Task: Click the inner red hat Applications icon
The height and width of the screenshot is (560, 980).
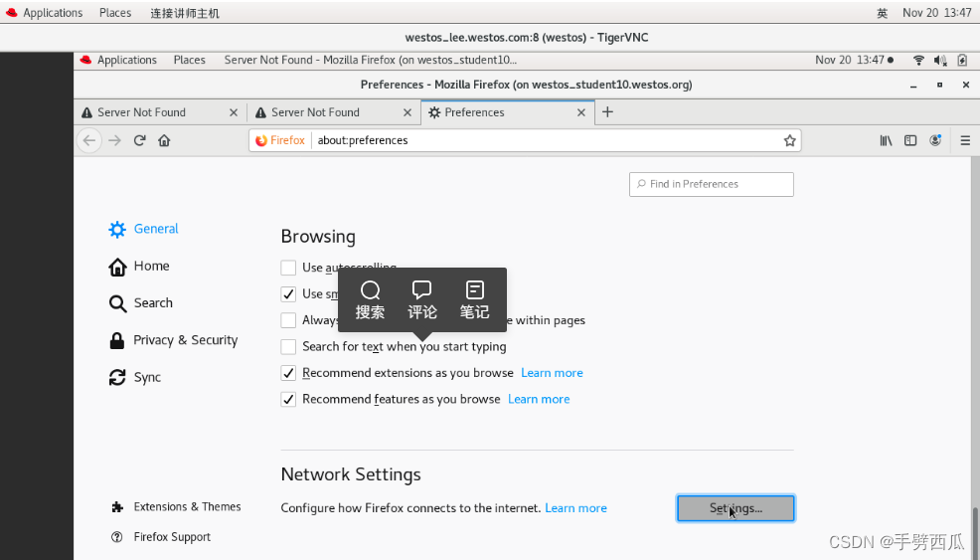Action: 86,60
